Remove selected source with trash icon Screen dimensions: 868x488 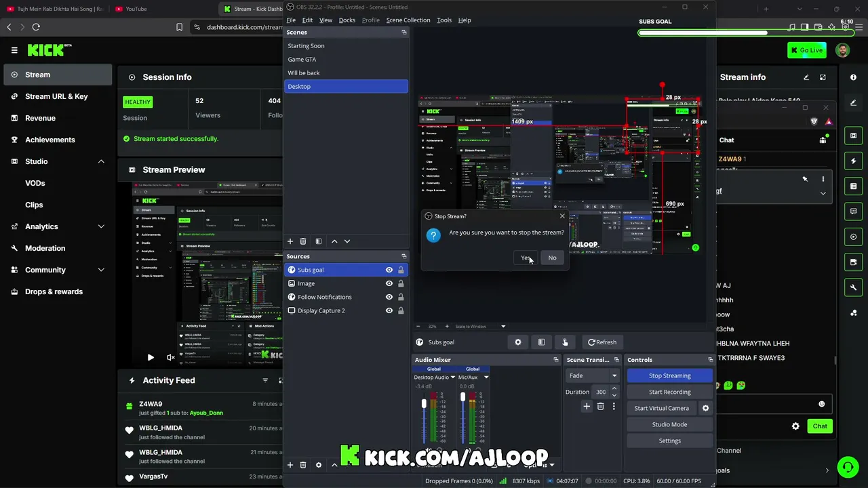(303, 465)
